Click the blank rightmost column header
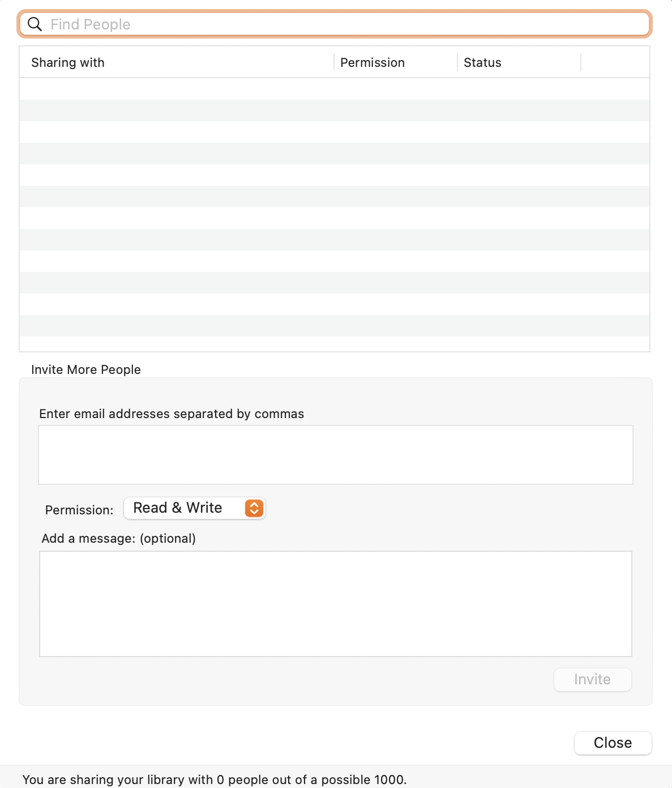The height and width of the screenshot is (788, 672). (x=615, y=63)
